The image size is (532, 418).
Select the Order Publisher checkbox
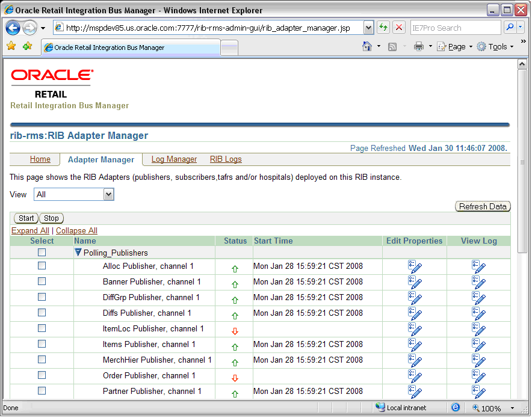click(42, 375)
